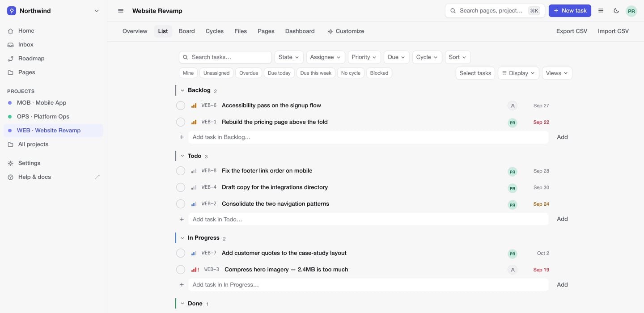644x313 pixels.
Task: Open the State filter dropdown
Action: point(289,57)
